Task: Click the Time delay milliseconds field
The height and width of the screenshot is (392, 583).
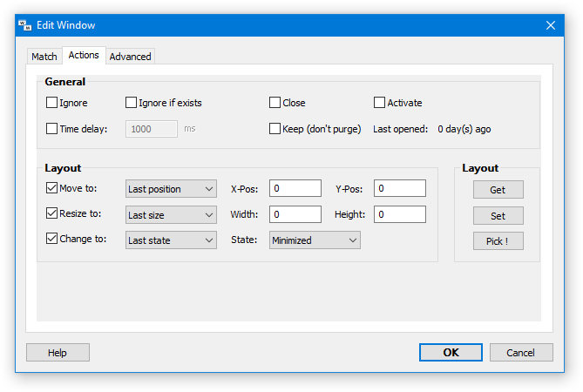Action: [152, 129]
